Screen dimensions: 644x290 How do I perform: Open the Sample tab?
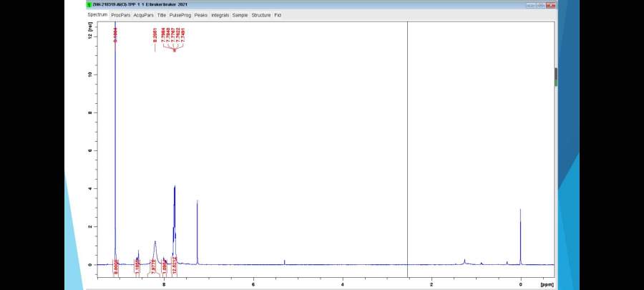(x=240, y=15)
